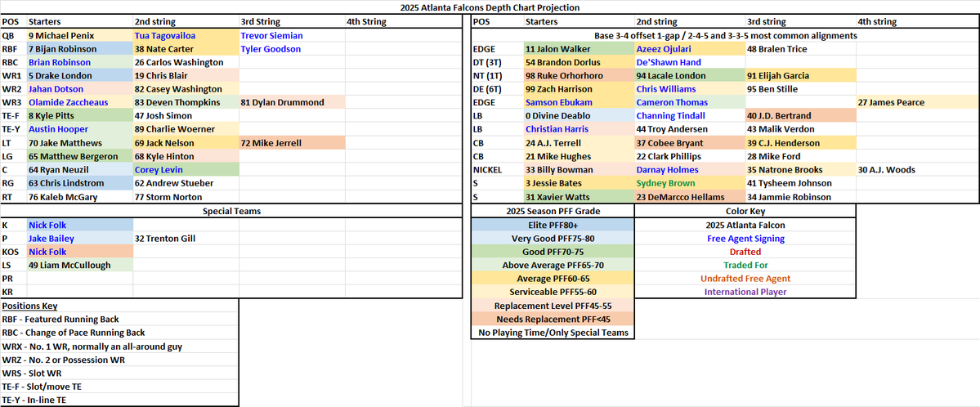Click the '82 Casey Washington' cell
The width and height of the screenshot is (980, 407).
coord(186,89)
